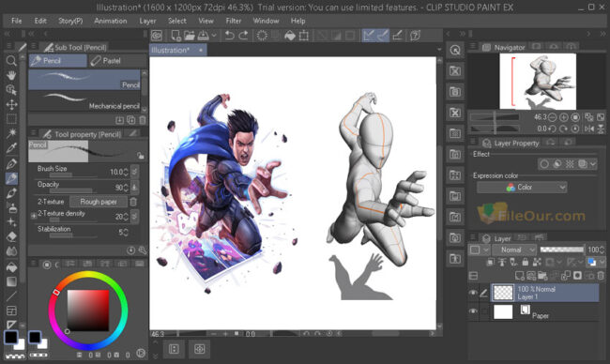610x364 pixels.
Task: Open the Window menu
Action: click(266, 21)
